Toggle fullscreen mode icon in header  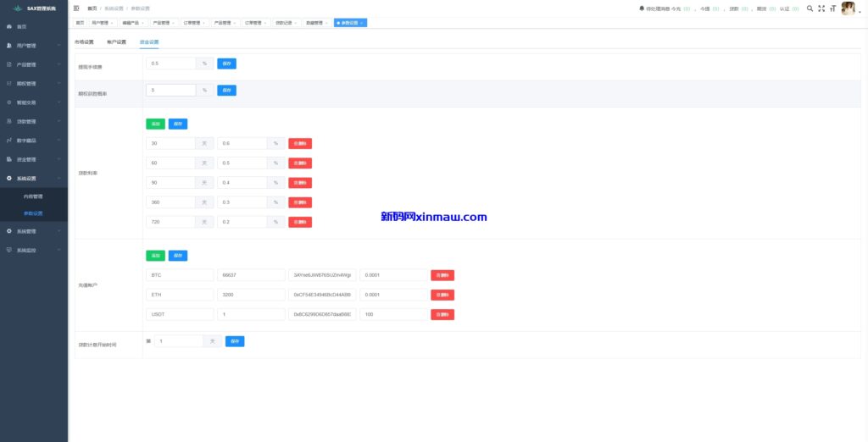[821, 8]
